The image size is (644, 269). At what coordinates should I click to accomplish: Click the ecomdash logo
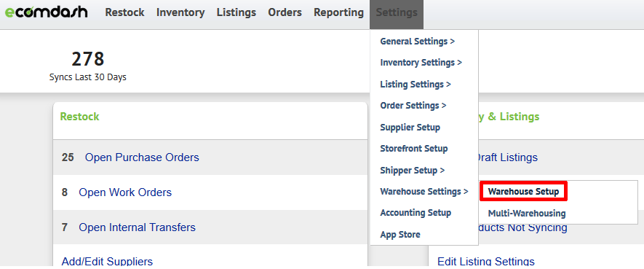pos(46,12)
